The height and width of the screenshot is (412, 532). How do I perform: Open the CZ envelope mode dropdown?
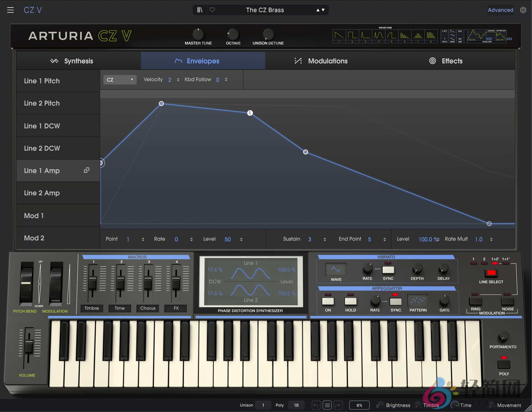pos(120,80)
